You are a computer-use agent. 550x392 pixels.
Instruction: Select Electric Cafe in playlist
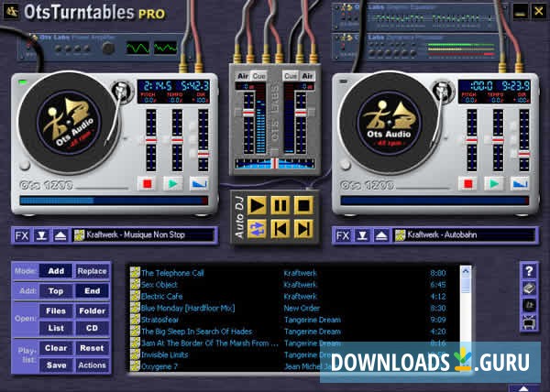coord(161,297)
